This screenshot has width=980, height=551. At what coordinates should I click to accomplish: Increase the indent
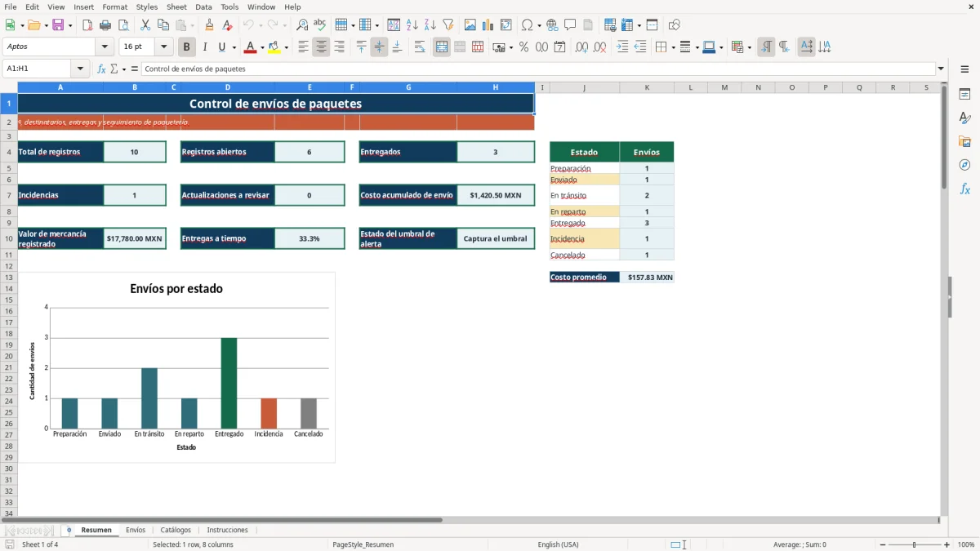click(622, 47)
